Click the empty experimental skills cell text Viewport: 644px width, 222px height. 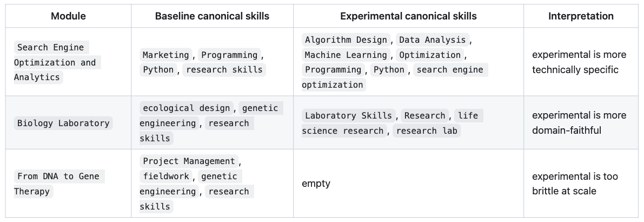(x=316, y=184)
